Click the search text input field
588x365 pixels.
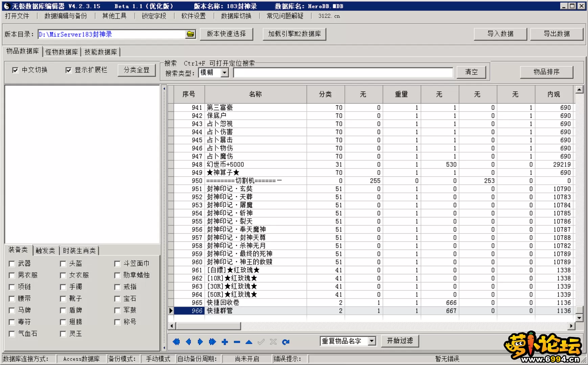[x=343, y=72]
